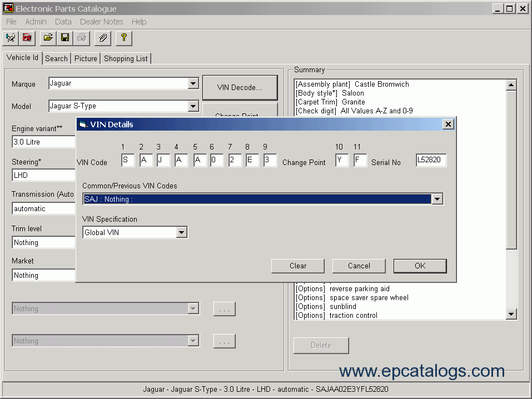532x399 pixels.
Task: Click the Serial No field
Action: point(431,160)
